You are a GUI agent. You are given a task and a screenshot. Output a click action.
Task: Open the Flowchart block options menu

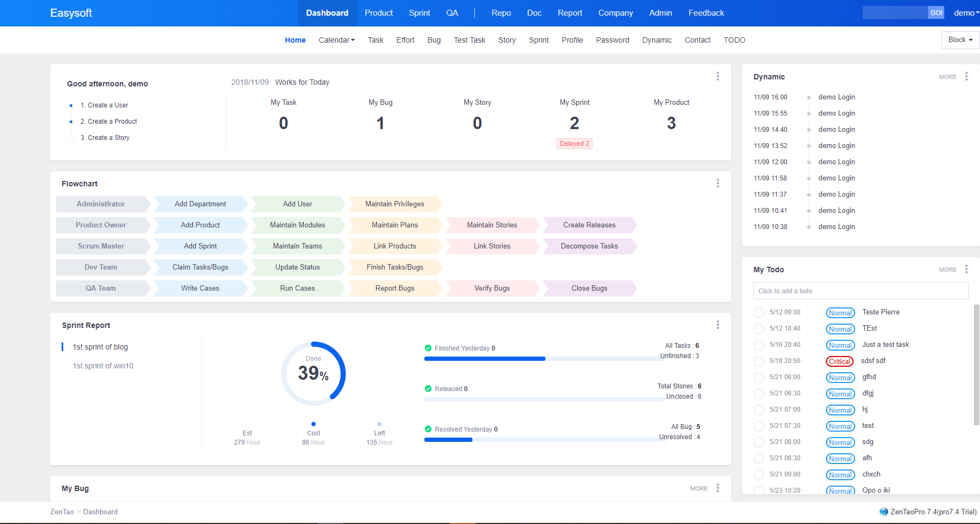tap(718, 183)
